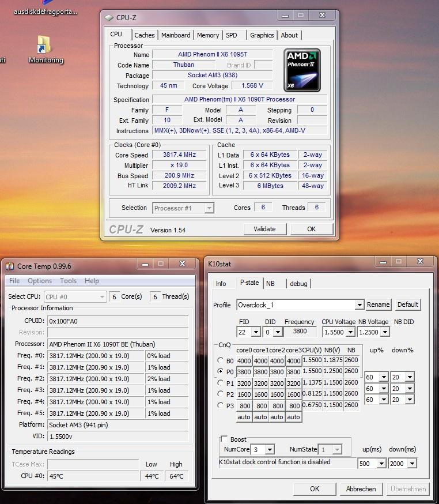Viewport: 439px width, 504px height.
Task: Switch to the Caches tab in CPU-Z
Action: click(x=144, y=35)
